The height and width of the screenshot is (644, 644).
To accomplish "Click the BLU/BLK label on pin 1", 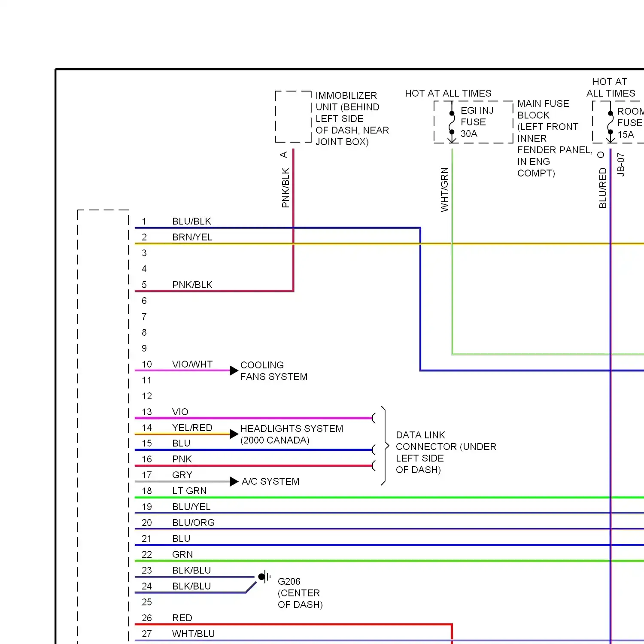I will coord(191,221).
